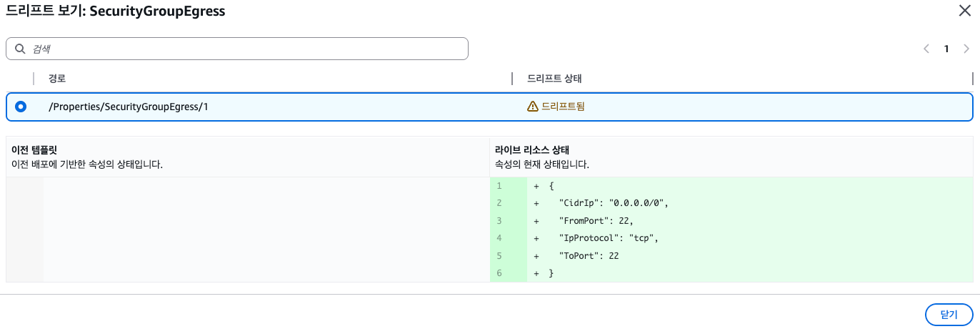The height and width of the screenshot is (334, 980).
Task: Close the drift view dialog with X icon
Action: [964, 10]
